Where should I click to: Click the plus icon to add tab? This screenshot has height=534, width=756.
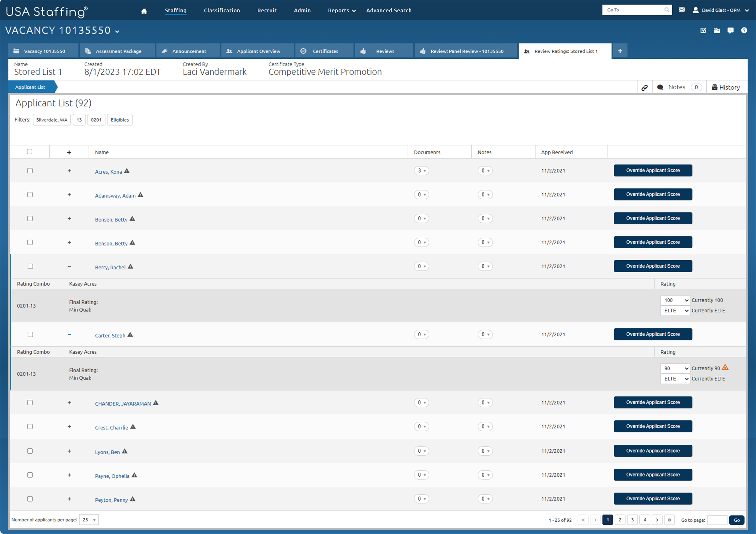620,51
